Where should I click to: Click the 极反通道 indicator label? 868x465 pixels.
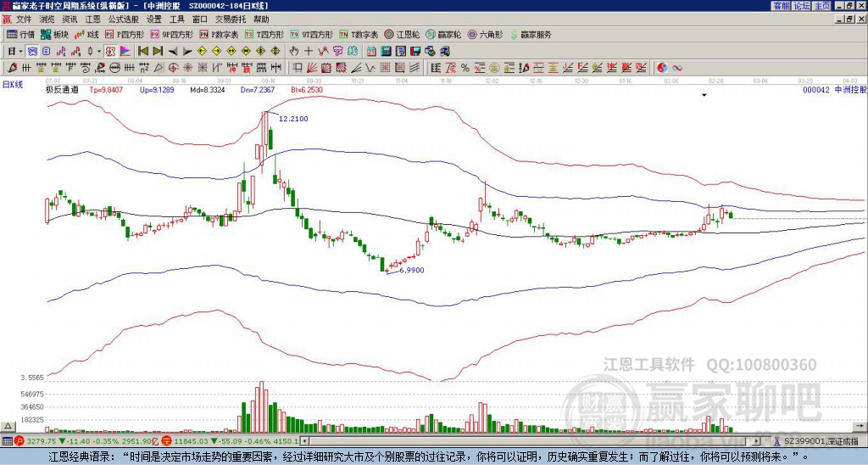pyautogui.click(x=62, y=89)
